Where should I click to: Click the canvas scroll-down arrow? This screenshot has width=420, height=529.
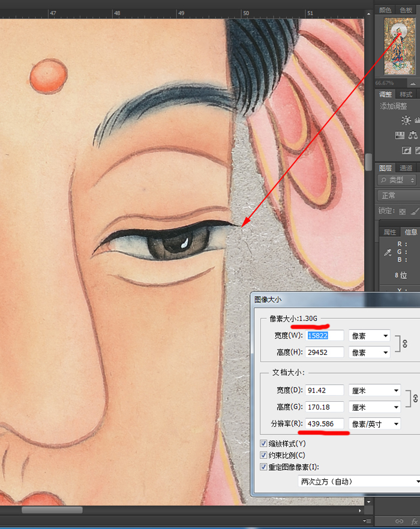(x=368, y=501)
